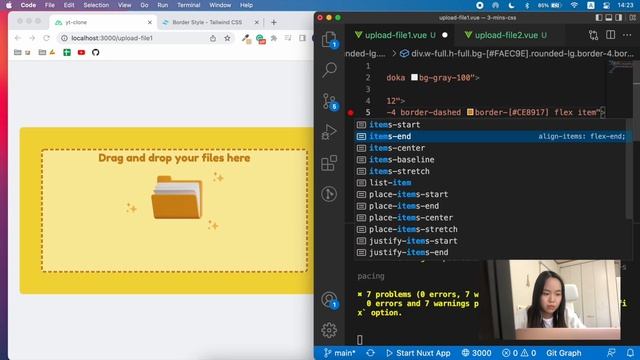
Task: Open the GitHub bookmark icon
Action: (96, 52)
